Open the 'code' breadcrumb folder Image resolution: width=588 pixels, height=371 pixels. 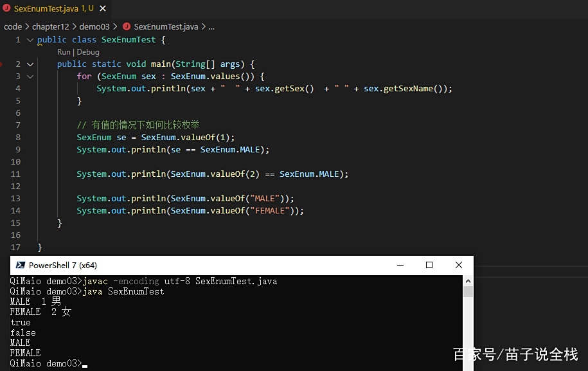click(13, 26)
